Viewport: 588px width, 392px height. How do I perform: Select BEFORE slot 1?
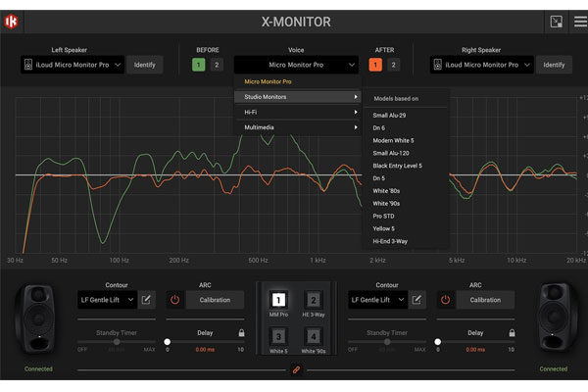[x=198, y=65]
